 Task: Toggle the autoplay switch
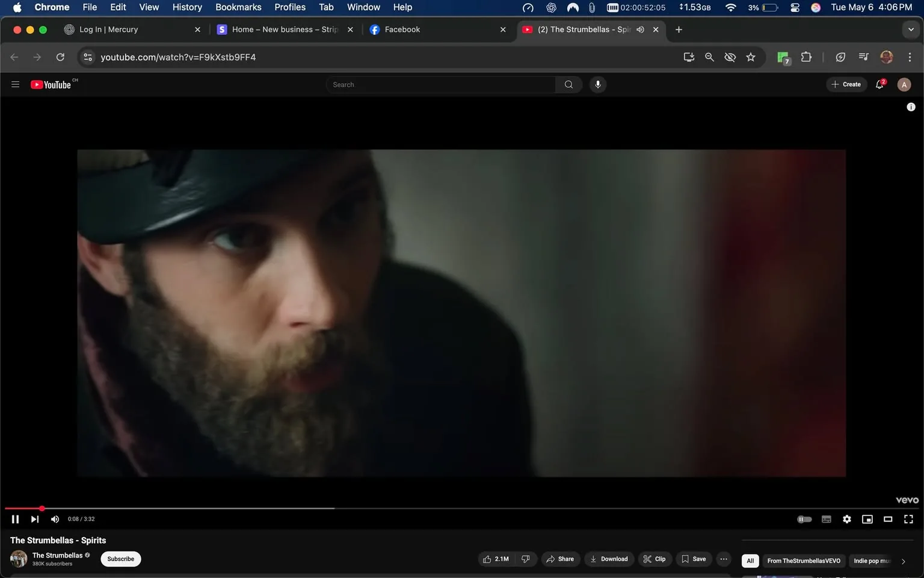point(804,519)
